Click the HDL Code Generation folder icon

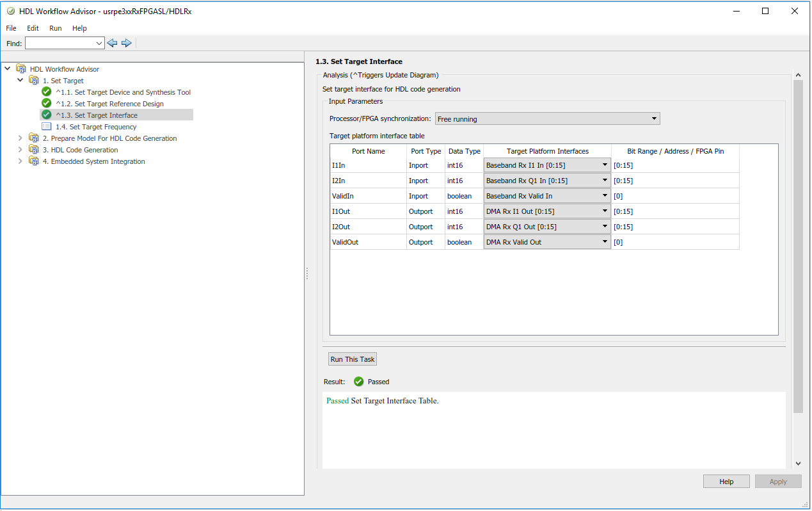(34, 150)
